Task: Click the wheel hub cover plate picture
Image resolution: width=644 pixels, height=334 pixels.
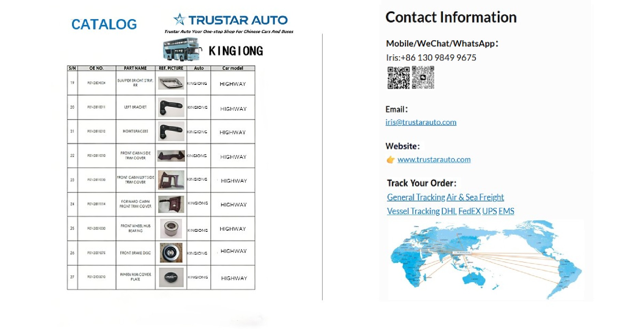Action: point(171,277)
